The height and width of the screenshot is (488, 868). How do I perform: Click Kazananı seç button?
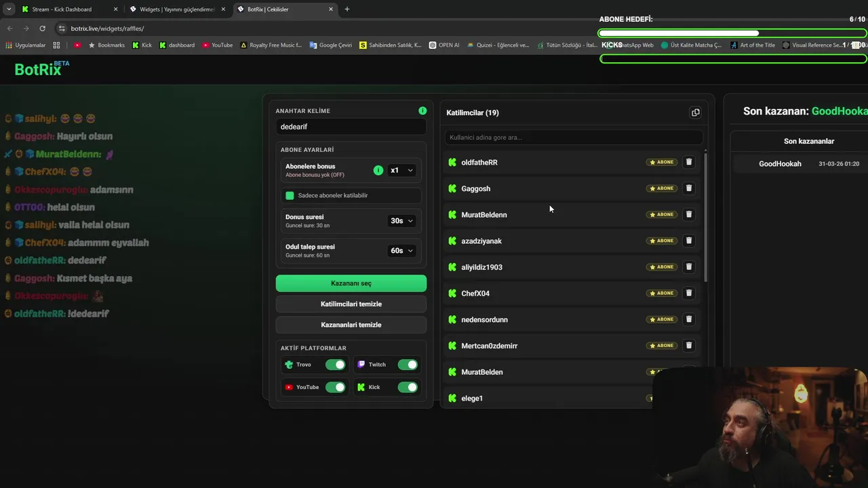pyautogui.click(x=351, y=283)
